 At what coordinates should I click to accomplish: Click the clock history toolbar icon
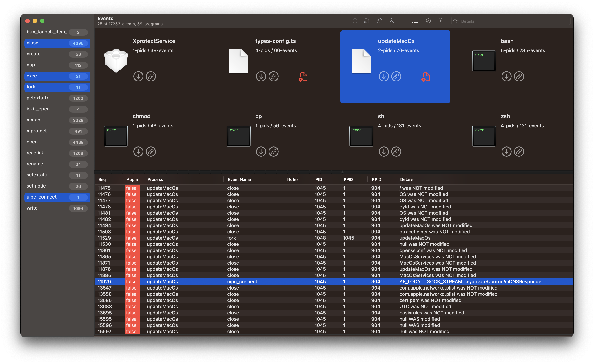tap(355, 21)
